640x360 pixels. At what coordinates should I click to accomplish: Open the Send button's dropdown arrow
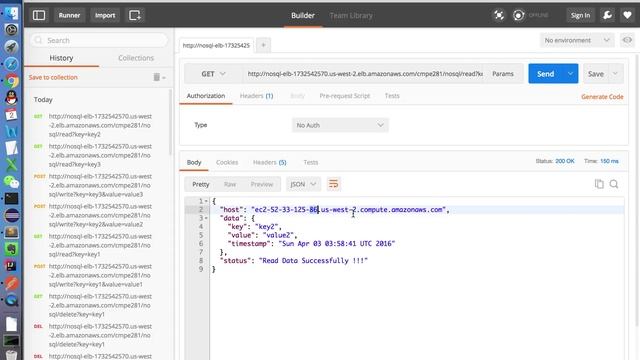tap(570, 74)
